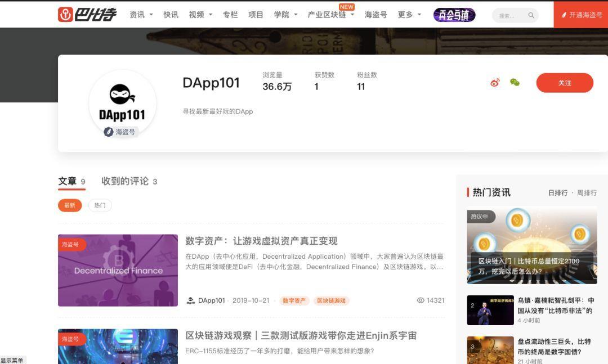608x364 pixels.
Task: Click the 海盗号 badge under avatar
Action: coord(120,132)
